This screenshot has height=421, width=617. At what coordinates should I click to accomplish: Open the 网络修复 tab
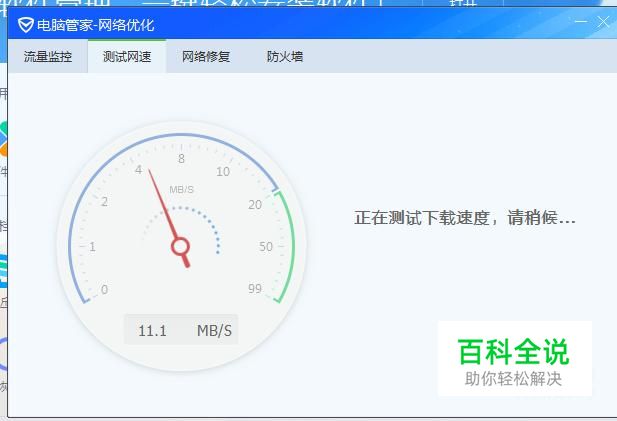point(206,57)
